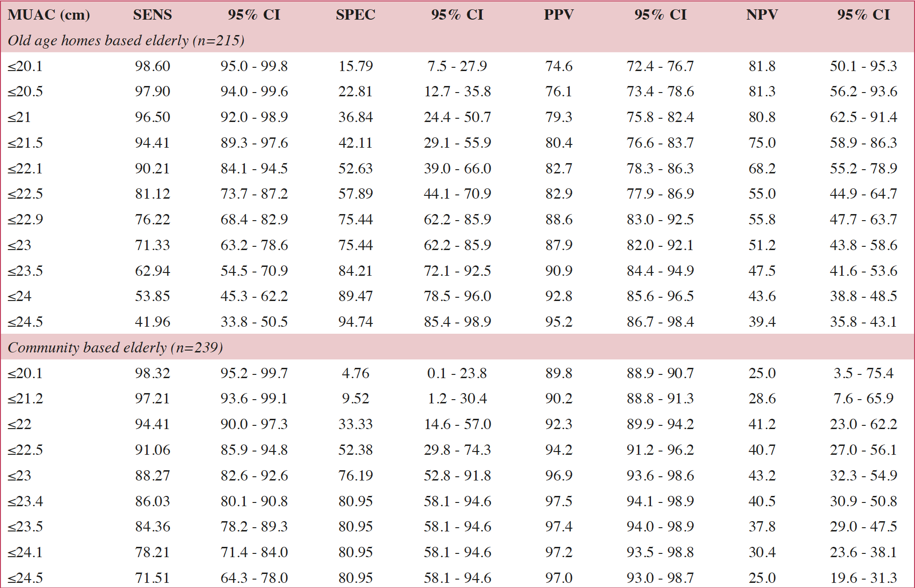Select the confidence interval 3.5 - 75.4
Screen dimensions: 915x588
click(x=863, y=373)
